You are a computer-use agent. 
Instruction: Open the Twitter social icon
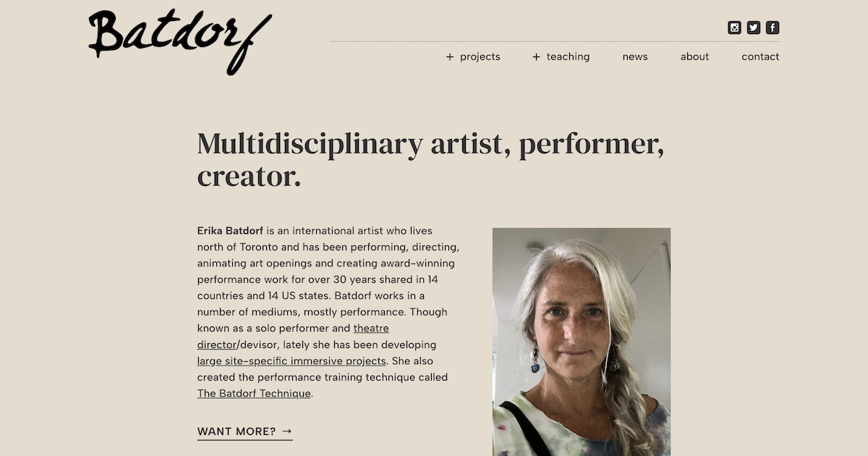click(753, 27)
